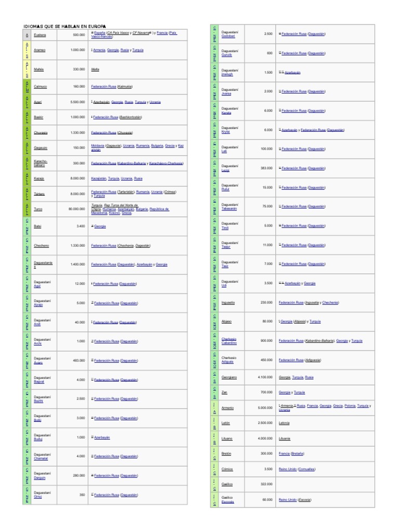Open the Ávaro Daguestaní language link

(x=38, y=363)
